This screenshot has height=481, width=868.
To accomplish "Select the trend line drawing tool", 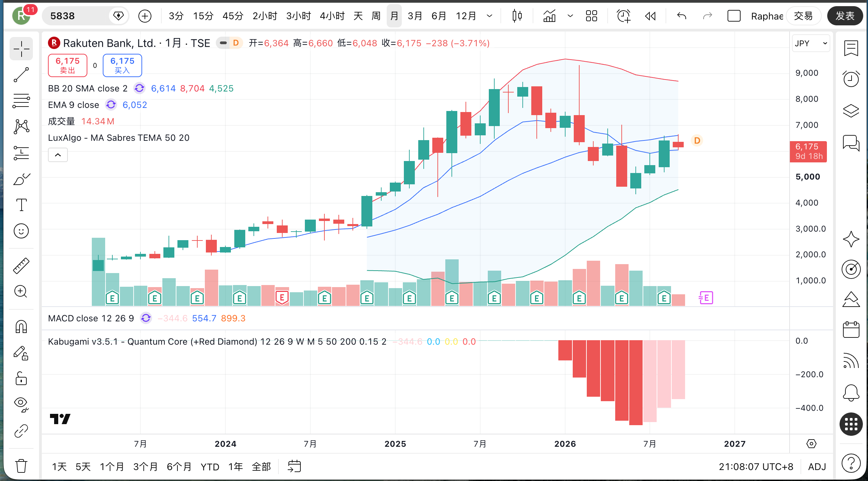I will [x=21, y=75].
